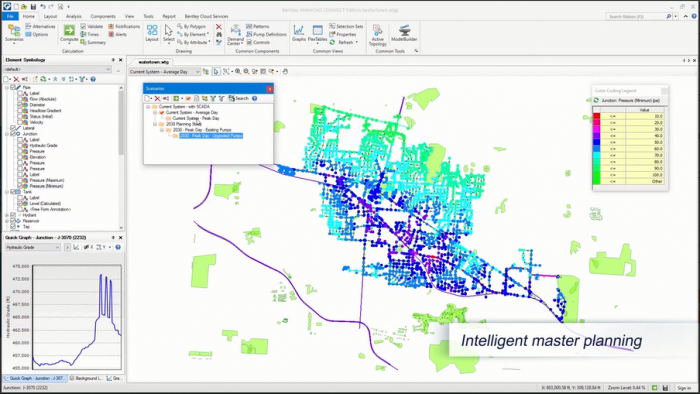Viewport: 700px width, 394px height.
Task: Toggle the Diameter checkbox under Pipe
Action: [20, 105]
